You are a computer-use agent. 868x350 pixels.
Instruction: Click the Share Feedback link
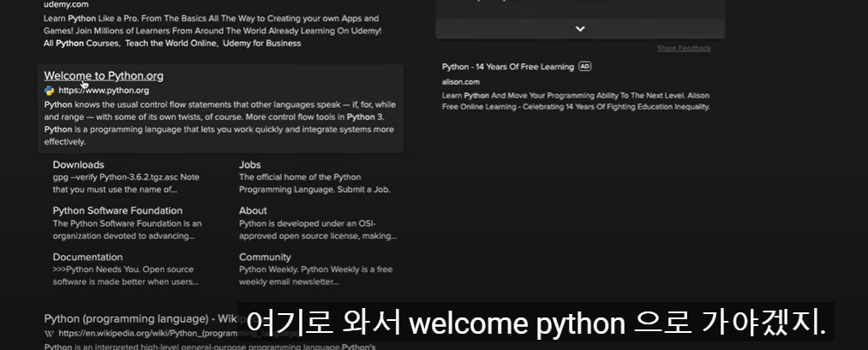(684, 48)
